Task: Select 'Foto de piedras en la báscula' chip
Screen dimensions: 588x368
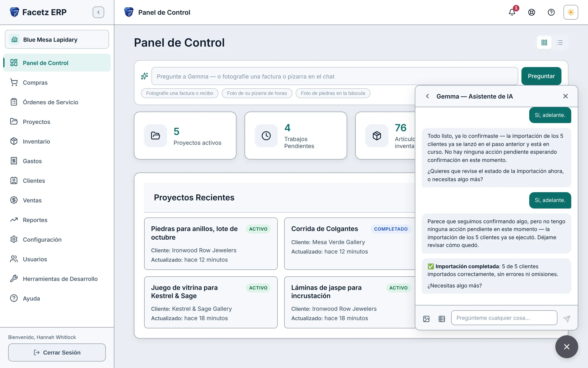Action: [x=333, y=93]
